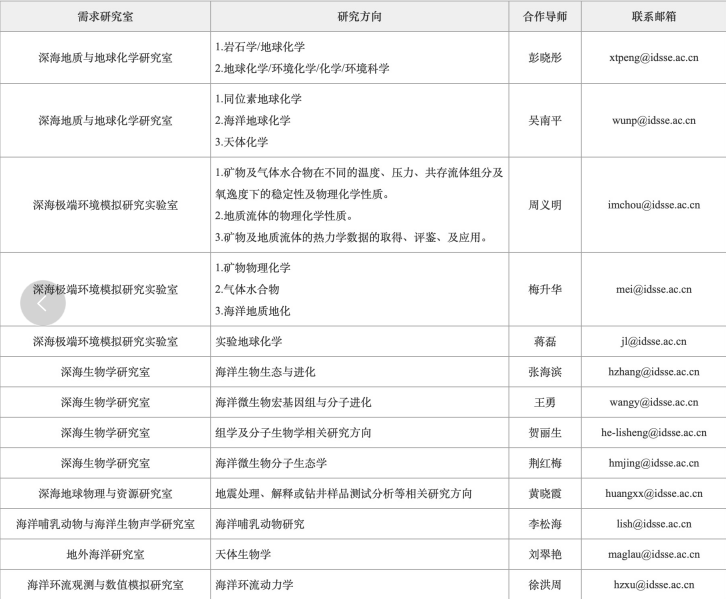This screenshot has width=726, height=599.
Task: Select the 研究方向 column header
Action: 360,17
